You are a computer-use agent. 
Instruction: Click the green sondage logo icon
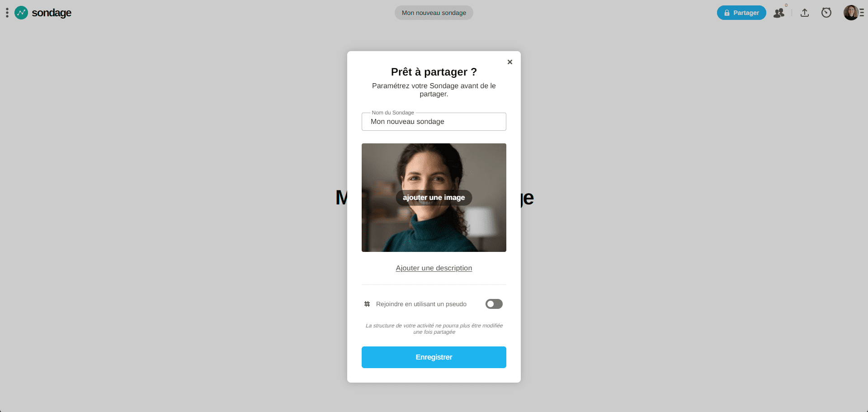tap(21, 13)
